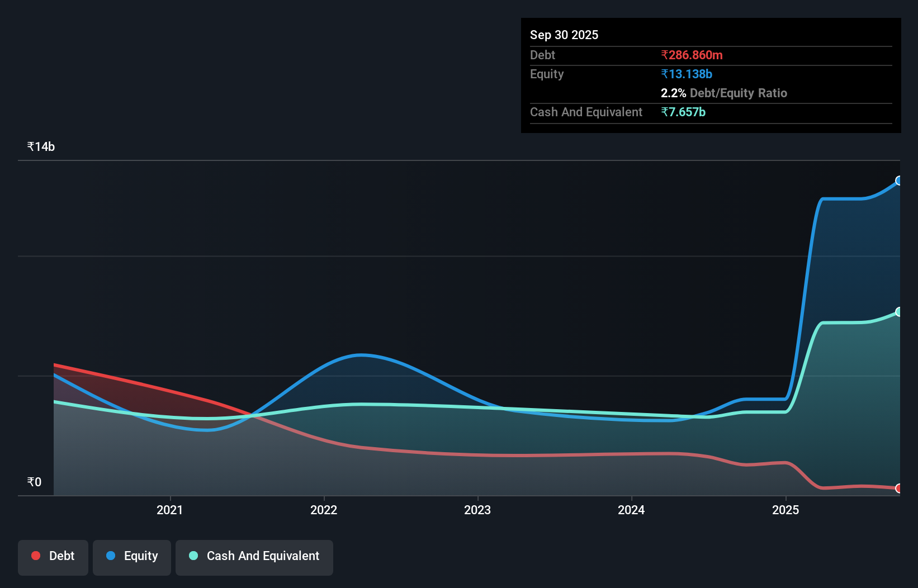918x588 pixels.
Task: Click the red Debt legend dot
Action: pos(35,556)
